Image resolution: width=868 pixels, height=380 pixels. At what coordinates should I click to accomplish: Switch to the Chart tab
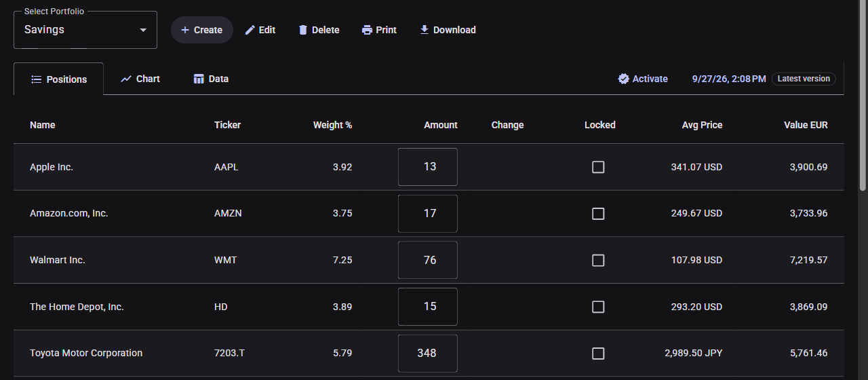click(x=140, y=79)
